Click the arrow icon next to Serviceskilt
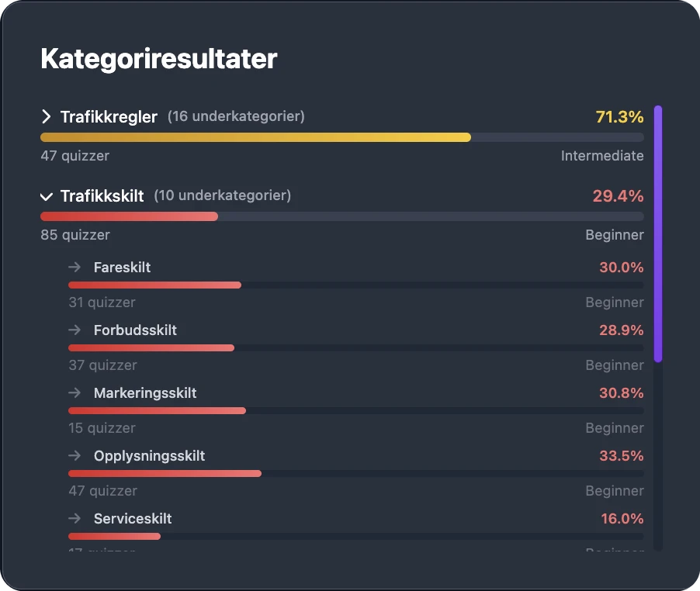This screenshot has width=700, height=591. [75, 518]
